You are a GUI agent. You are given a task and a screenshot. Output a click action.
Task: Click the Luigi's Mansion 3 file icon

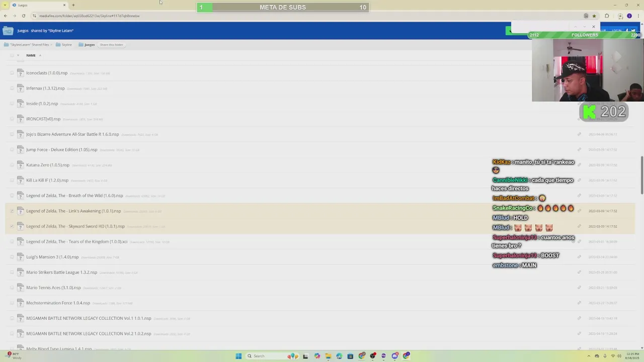point(20,257)
